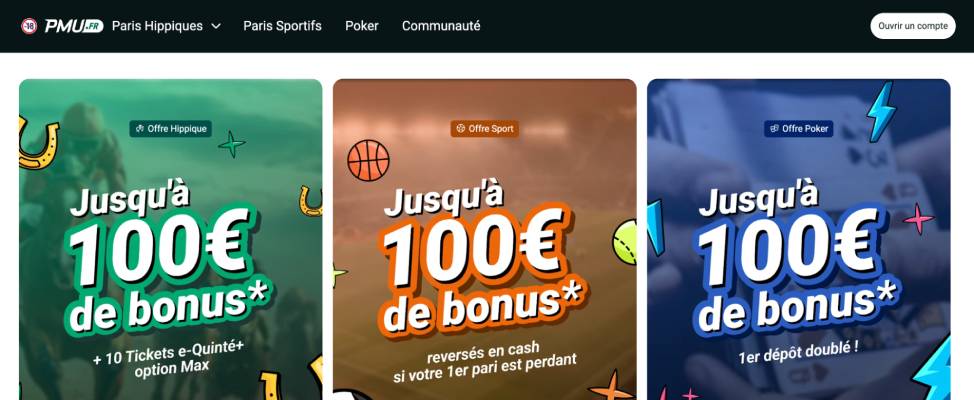Select the Offre Hippique badge
This screenshot has width=974, height=400.
point(171,129)
